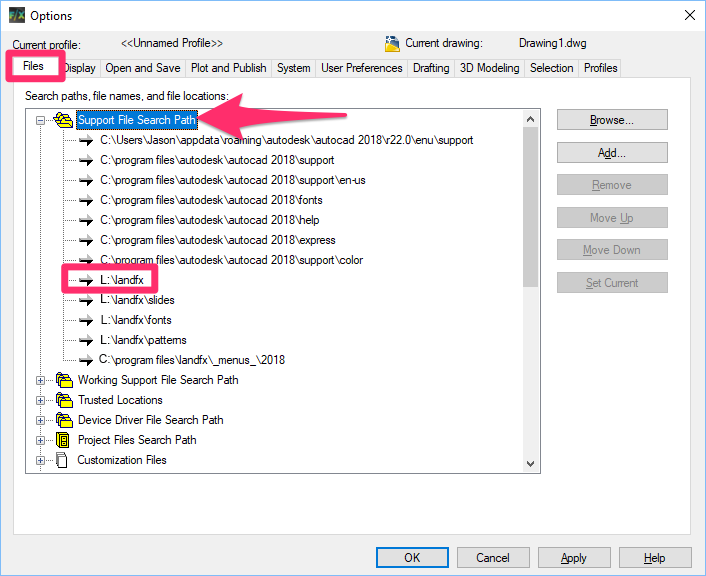The width and height of the screenshot is (706, 576).
Task: Switch to the Display tab
Action: click(79, 68)
